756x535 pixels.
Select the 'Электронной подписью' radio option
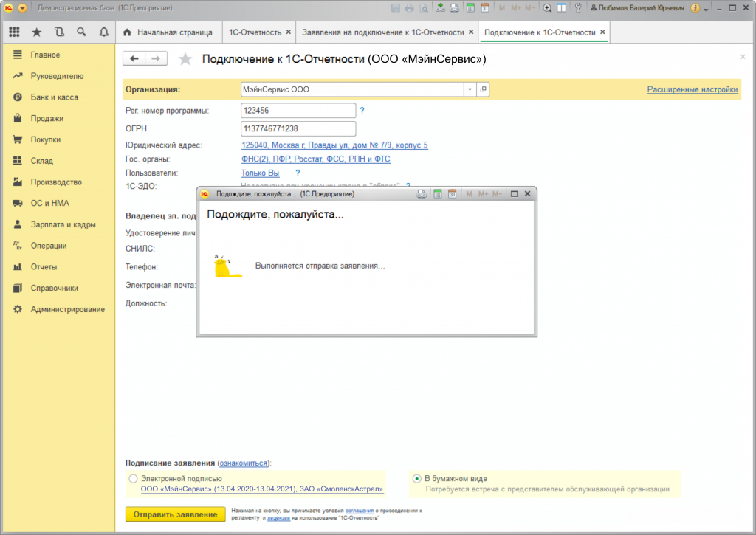[133, 479]
